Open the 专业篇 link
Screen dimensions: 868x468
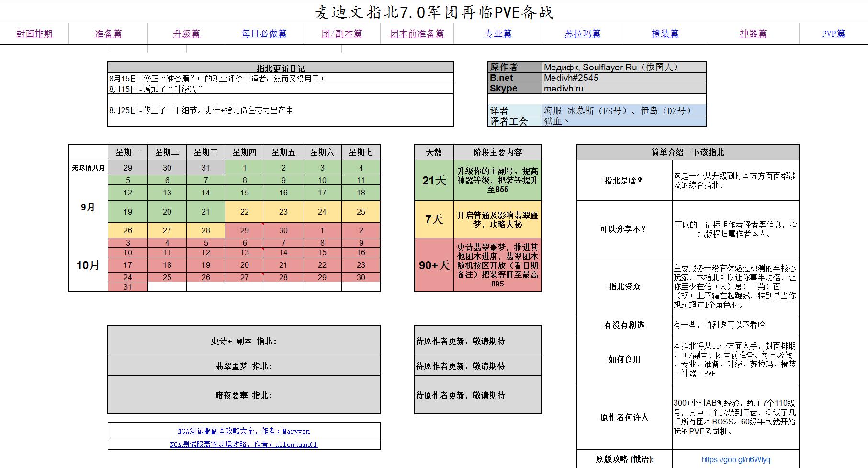pos(498,34)
